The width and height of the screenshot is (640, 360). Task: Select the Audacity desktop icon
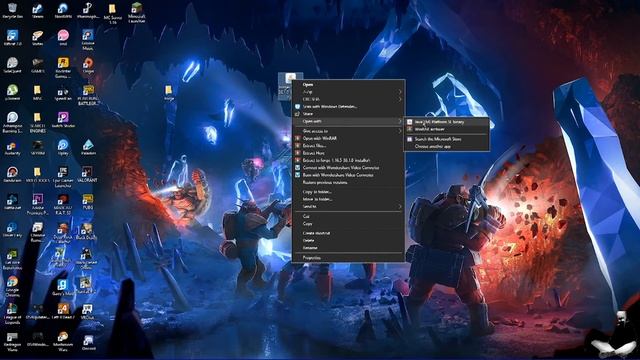point(12,148)
